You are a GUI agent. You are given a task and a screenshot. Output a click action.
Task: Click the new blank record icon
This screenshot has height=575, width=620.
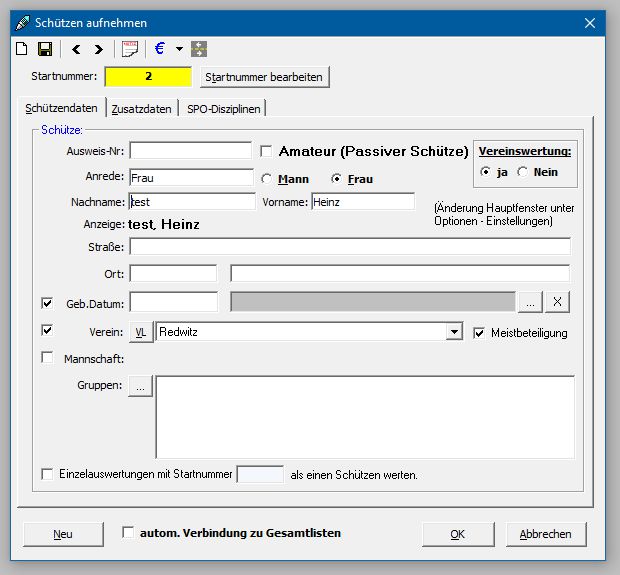coord(21,48)
